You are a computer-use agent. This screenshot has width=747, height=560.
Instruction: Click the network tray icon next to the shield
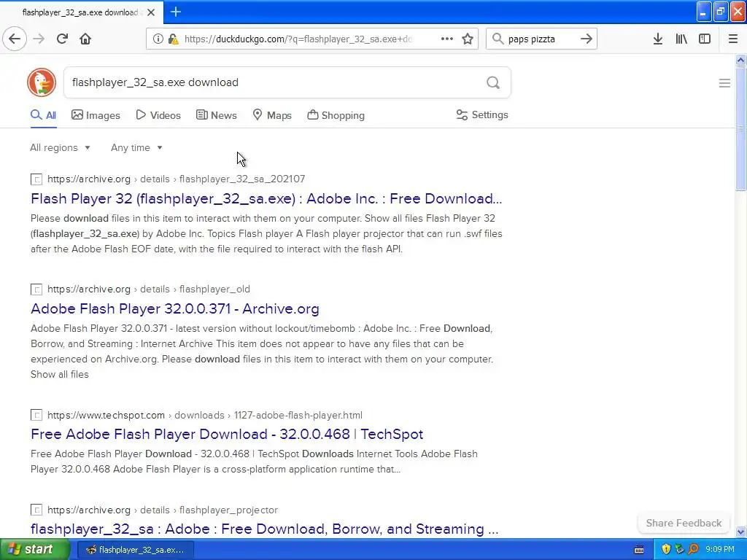pyautogui.click(x=679, y=549)
